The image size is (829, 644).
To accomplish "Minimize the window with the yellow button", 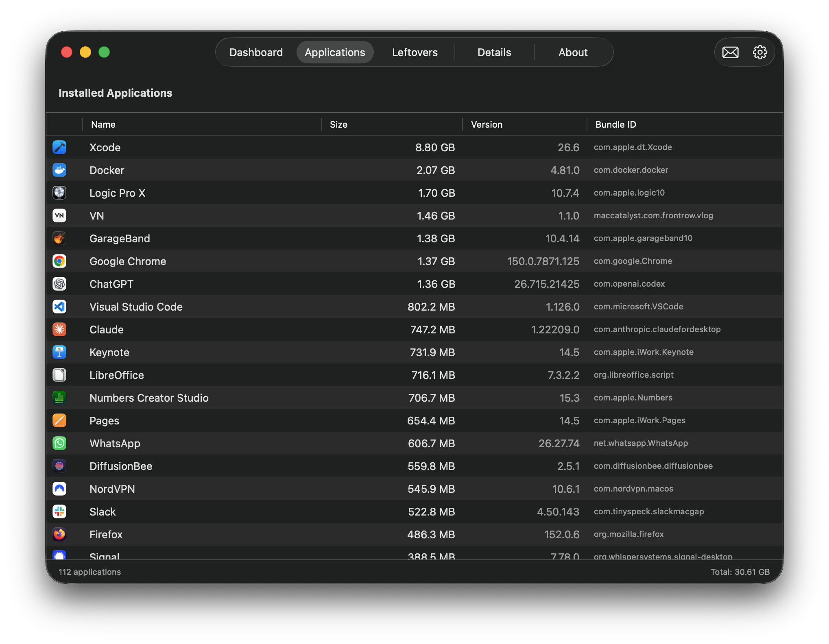I will [x=85, y=52].
